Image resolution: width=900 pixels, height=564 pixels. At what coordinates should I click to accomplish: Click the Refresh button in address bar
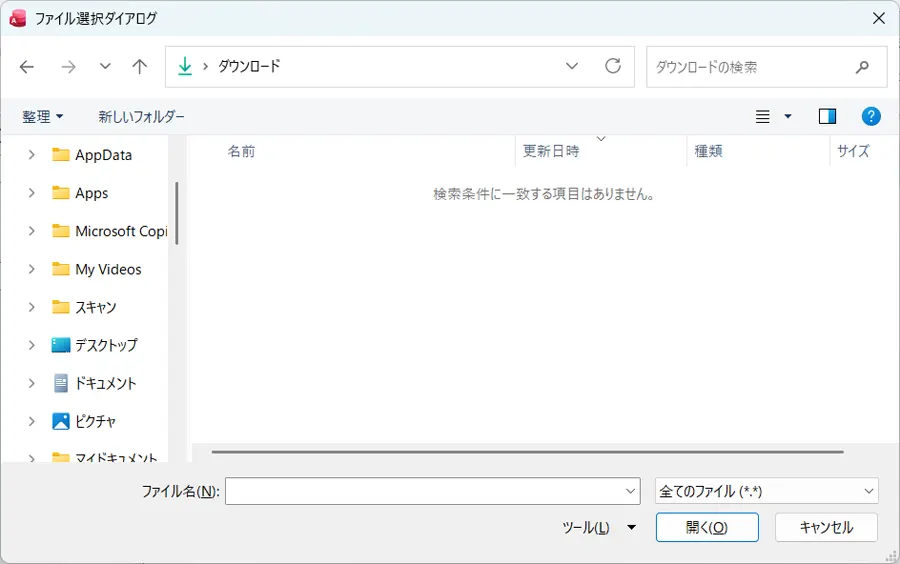click(x=613, y=67)
